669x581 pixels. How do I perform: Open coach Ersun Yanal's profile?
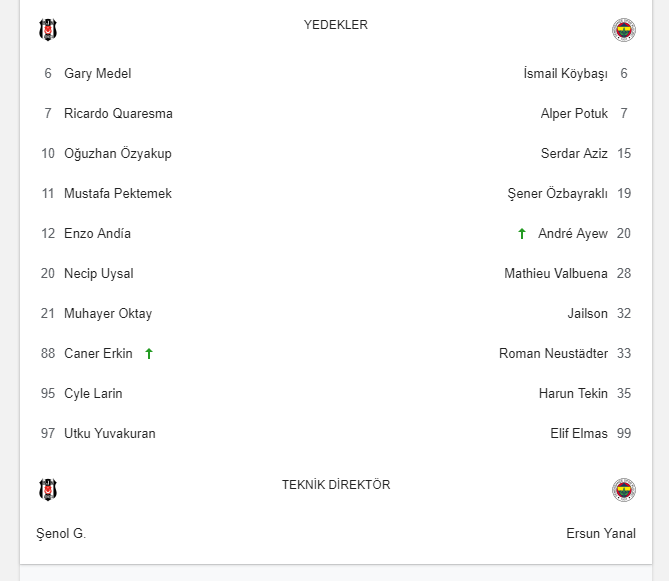601,534
